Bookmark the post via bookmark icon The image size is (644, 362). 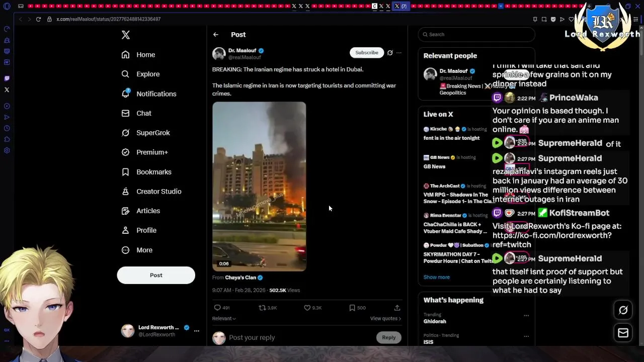click(x=352, y=308)
